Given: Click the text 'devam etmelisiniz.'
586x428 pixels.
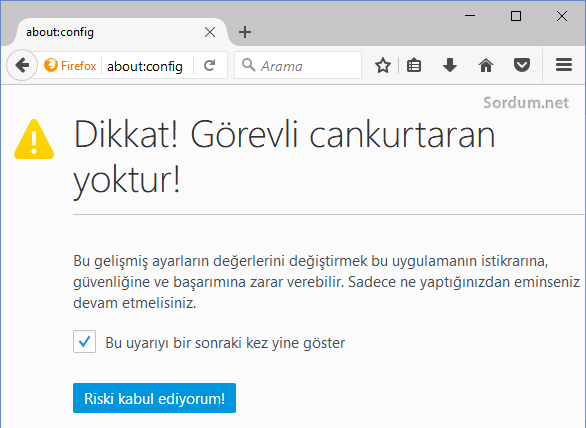Looking at the screenshot, I should point(135,303).
